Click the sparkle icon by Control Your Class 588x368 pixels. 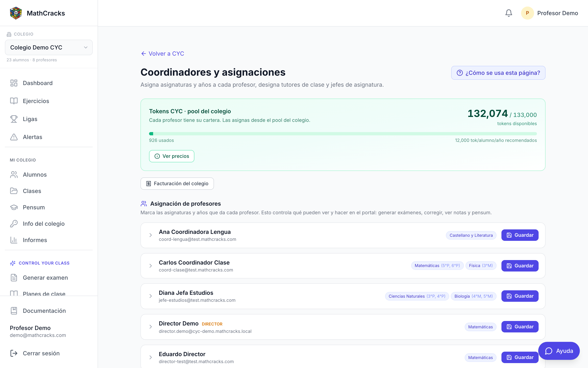pyautogui.click(x=13, y=263)
